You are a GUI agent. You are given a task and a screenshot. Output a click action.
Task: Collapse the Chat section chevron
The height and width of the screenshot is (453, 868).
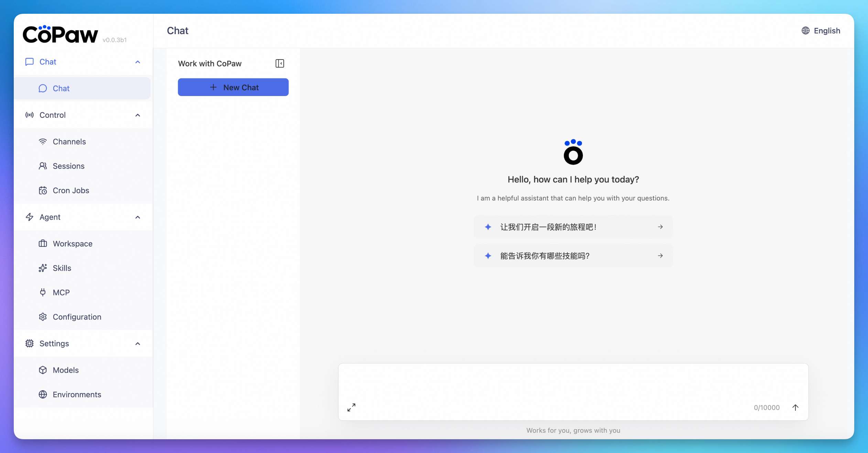(138, 62)
